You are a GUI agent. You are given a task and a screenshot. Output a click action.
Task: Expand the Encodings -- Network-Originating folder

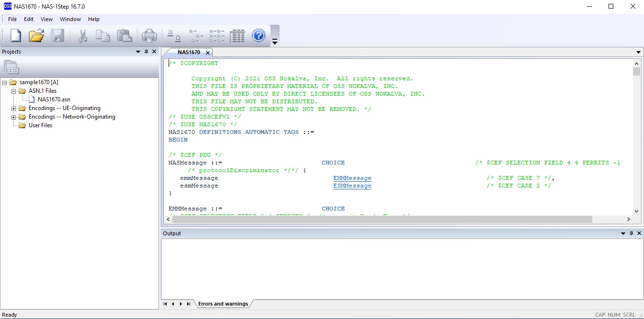click(14, 117)
